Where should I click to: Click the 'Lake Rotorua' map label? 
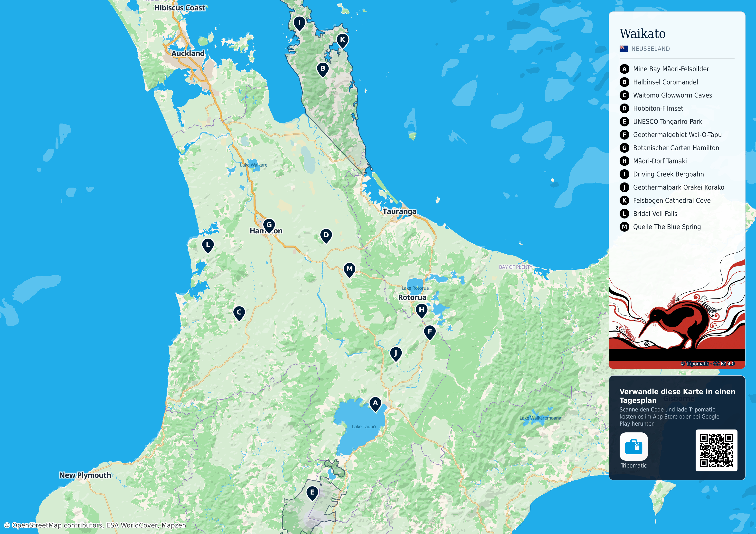pyautogui.click(x=415, y=288)
